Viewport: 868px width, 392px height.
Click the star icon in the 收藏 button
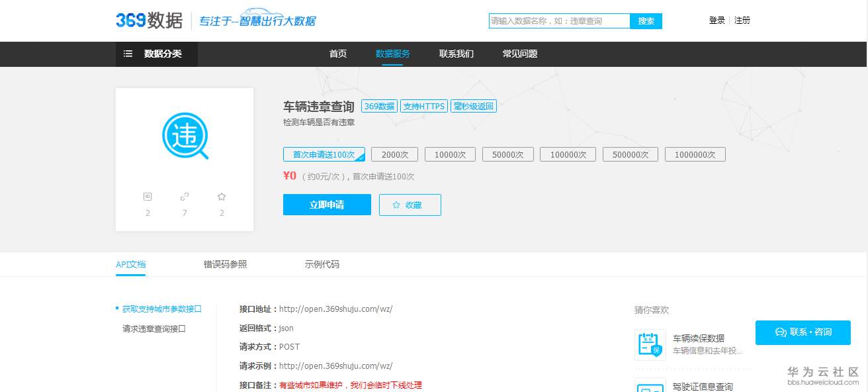(396, 205)
